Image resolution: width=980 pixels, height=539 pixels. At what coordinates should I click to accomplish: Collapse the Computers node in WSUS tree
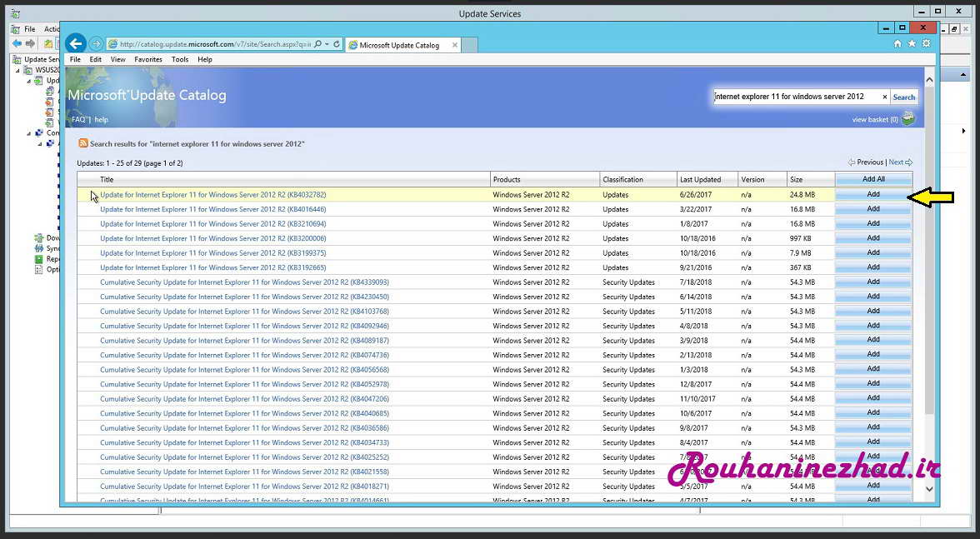coord(28,133)
